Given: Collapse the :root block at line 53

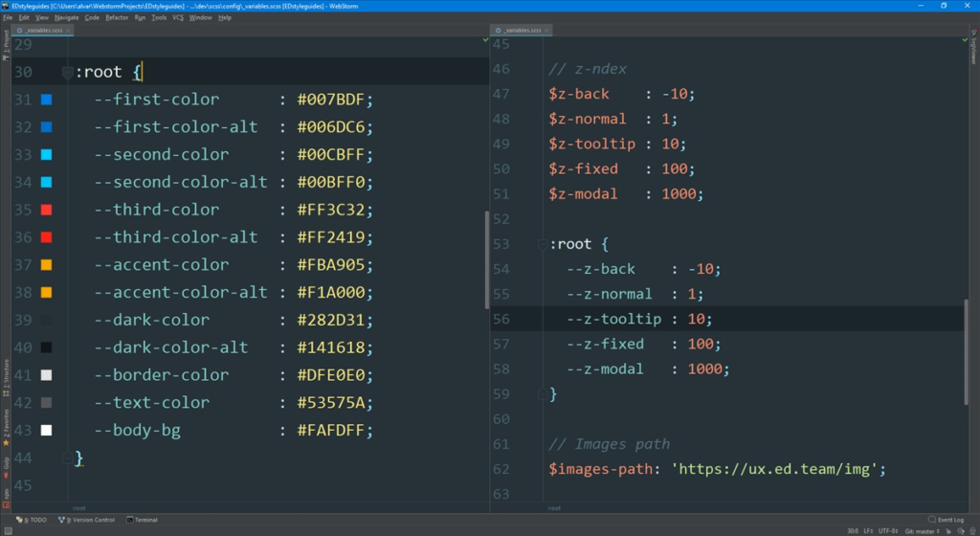Looking at the screenshot, I should pos(542,244).
